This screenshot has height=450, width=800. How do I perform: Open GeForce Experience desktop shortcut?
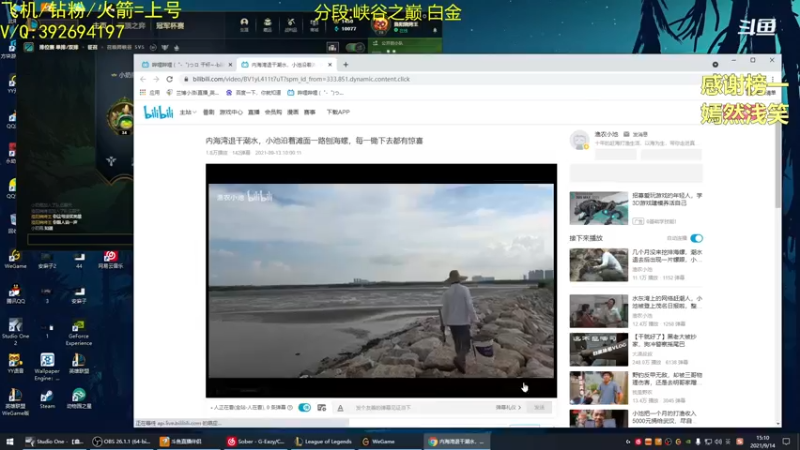79,333
